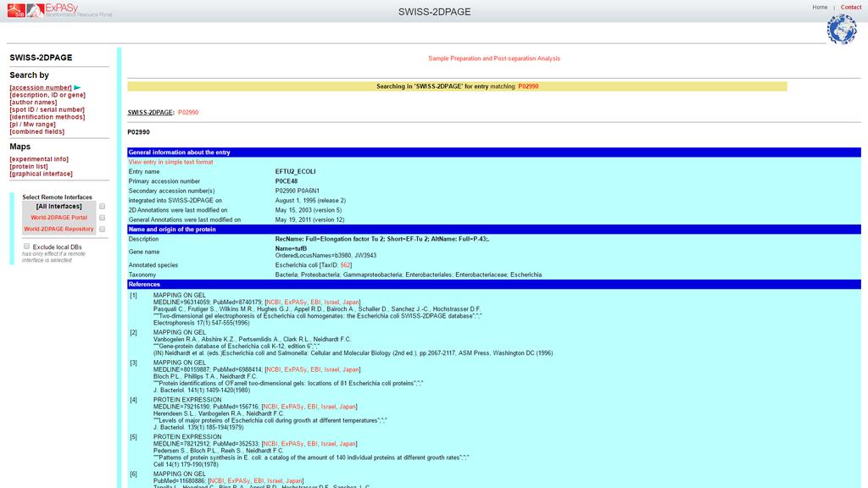Tick the World-2DPAGE Repository checkbox

coord(102,229)
